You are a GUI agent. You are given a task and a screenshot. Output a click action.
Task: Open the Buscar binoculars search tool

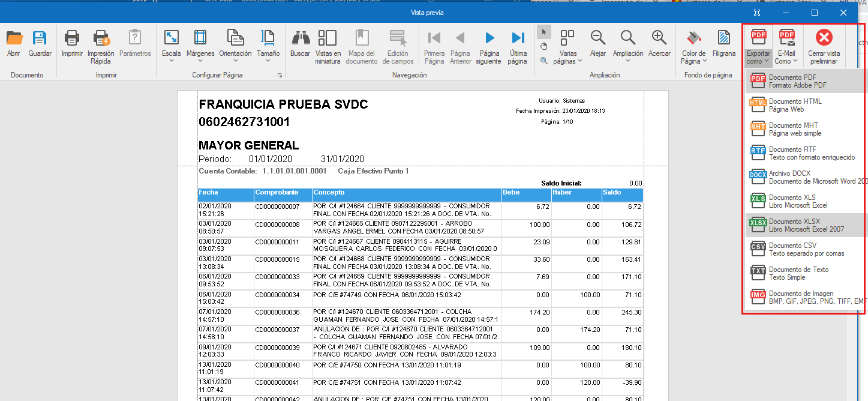point(300,44)
